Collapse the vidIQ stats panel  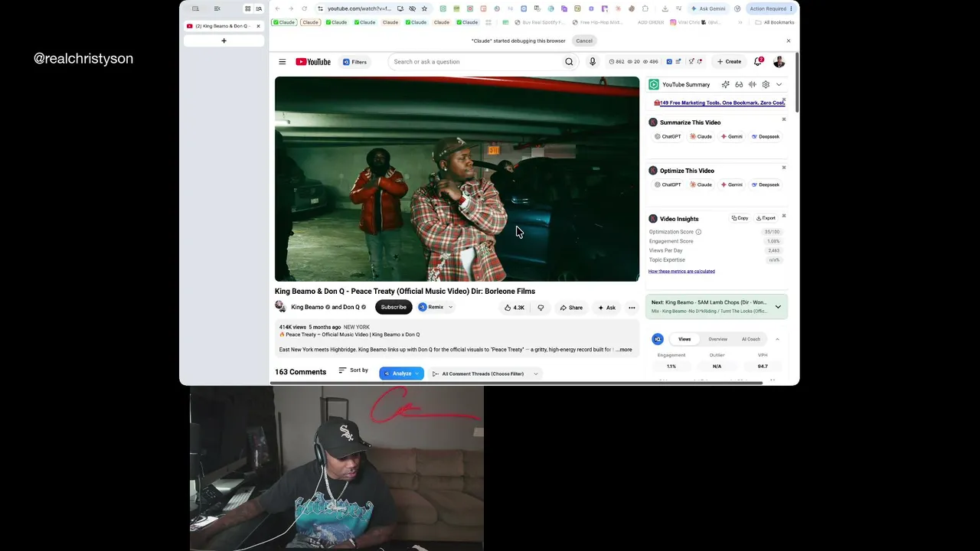click(x=777, y=339)
